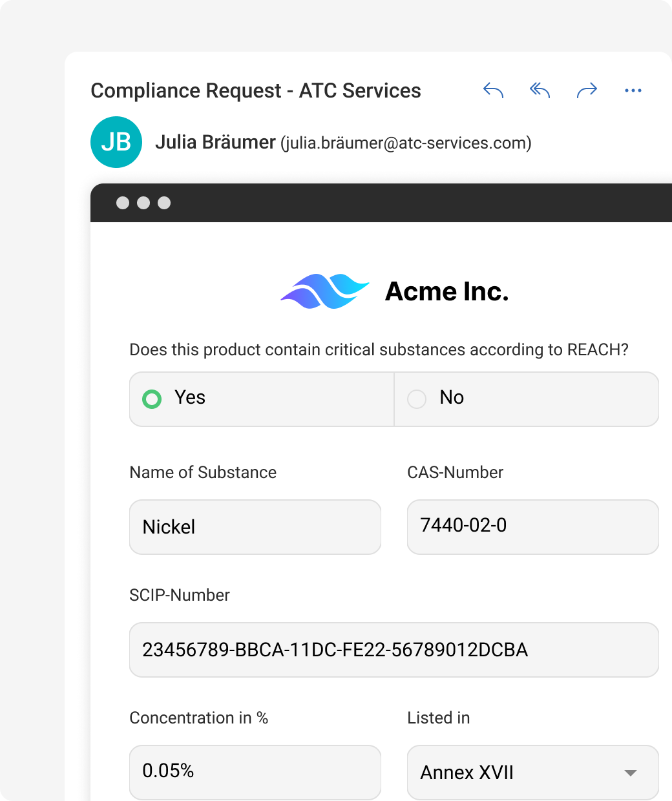672x801 pixels.
Task: Open the more options ellipsis menu
Action: tap(633, 90)
